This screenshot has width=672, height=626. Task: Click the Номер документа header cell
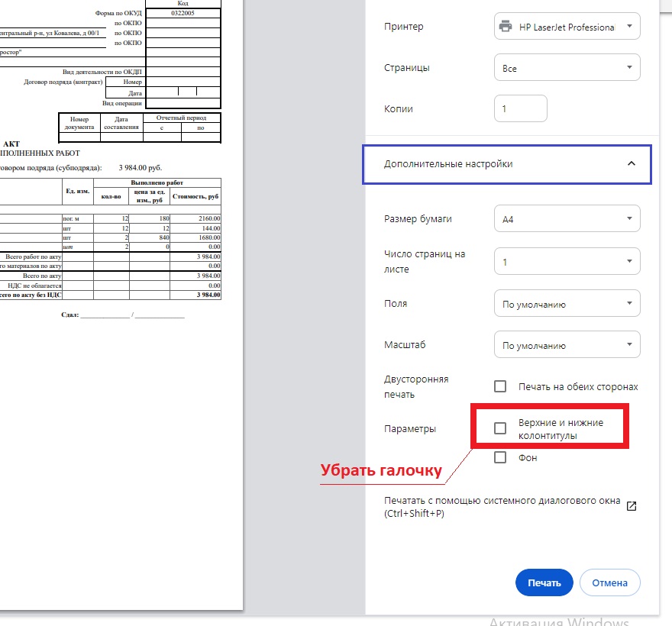(79, 124)
